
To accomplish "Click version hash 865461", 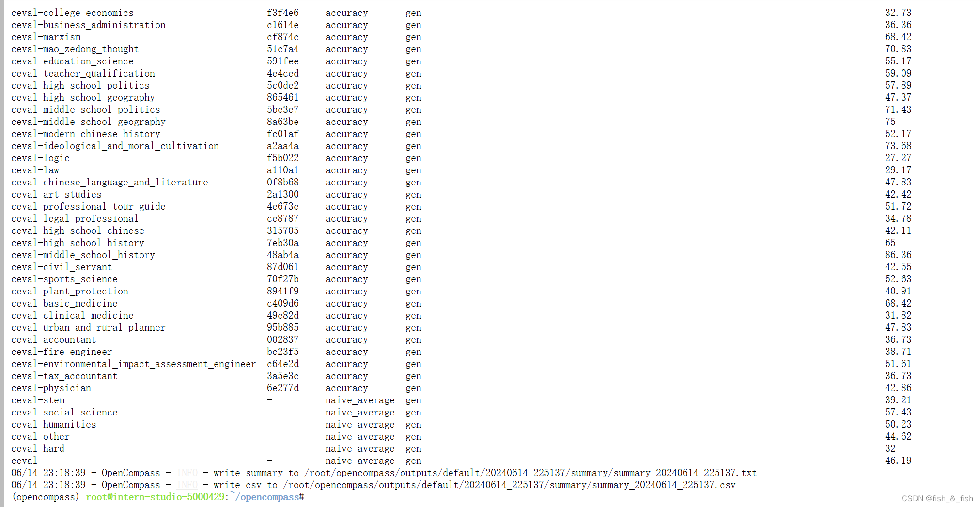I will [x=283, y=98].
